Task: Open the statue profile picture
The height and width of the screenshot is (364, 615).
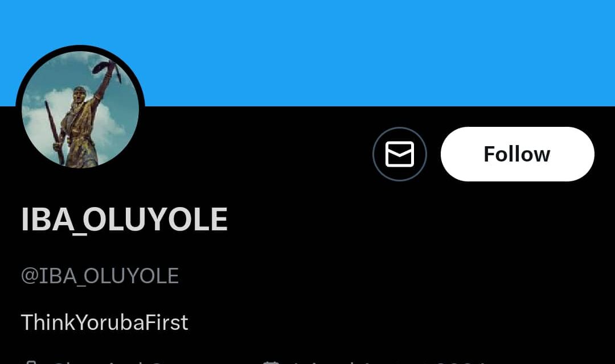Action: click(x=80, y=109)
